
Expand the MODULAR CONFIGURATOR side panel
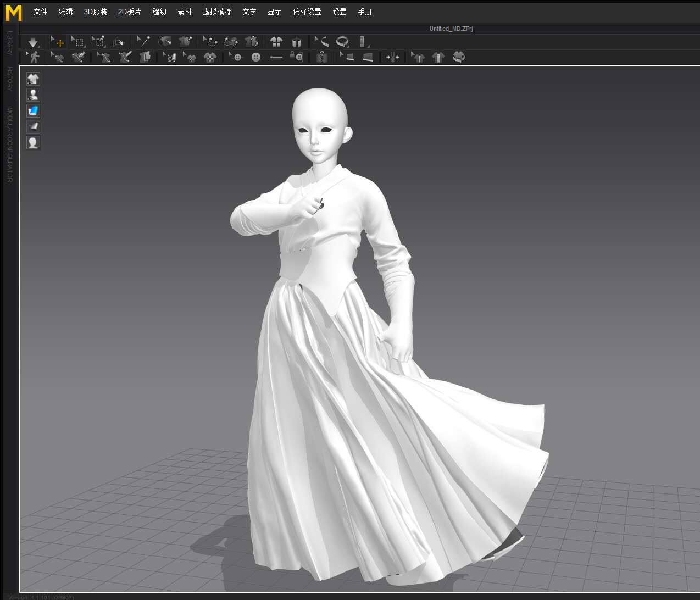pyautogui.click(x=9, y=145)
